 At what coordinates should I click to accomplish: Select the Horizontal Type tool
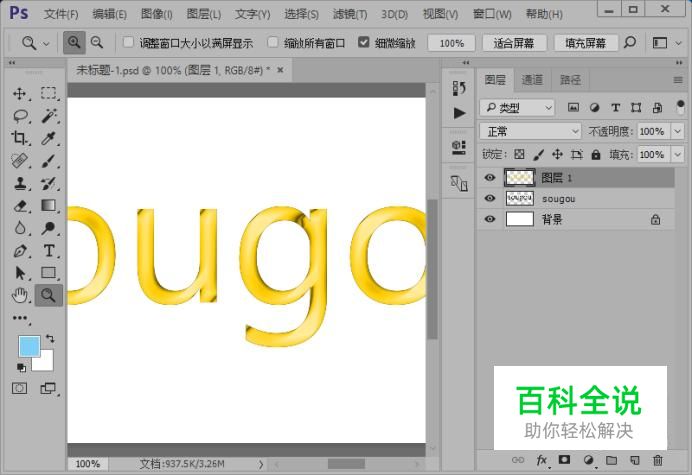(x=49, y=251)
